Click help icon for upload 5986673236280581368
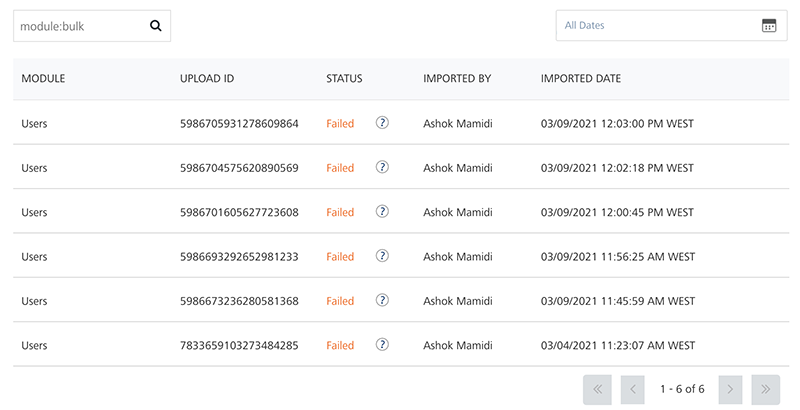 382,300
